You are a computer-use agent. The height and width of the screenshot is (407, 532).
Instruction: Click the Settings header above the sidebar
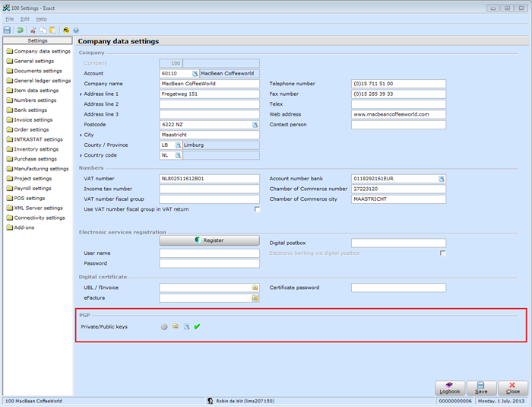(38, 41)
